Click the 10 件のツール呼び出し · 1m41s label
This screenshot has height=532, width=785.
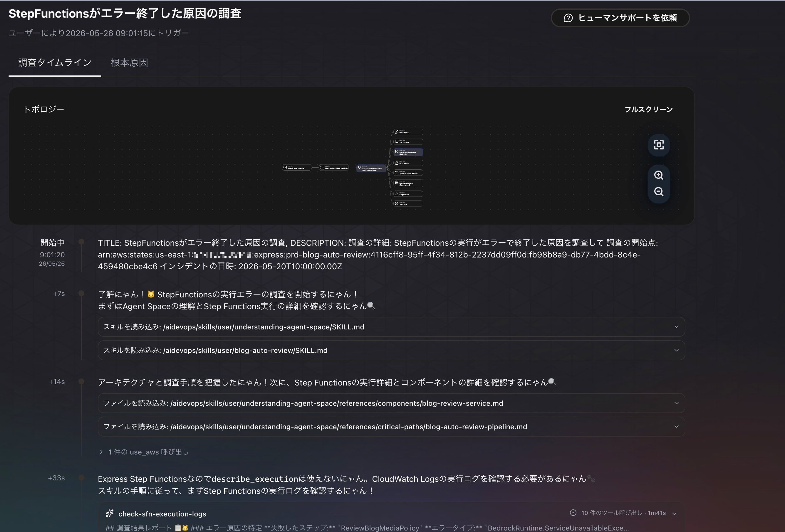(623, 513)
